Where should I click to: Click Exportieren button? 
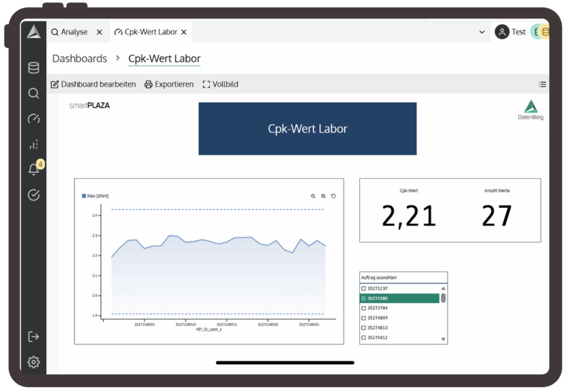tap(169, 84)
